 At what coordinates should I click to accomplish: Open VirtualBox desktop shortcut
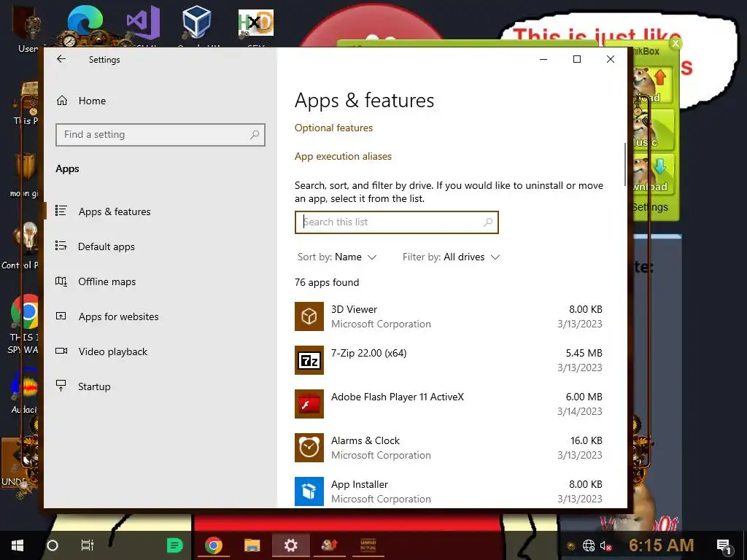pos(197,21)
